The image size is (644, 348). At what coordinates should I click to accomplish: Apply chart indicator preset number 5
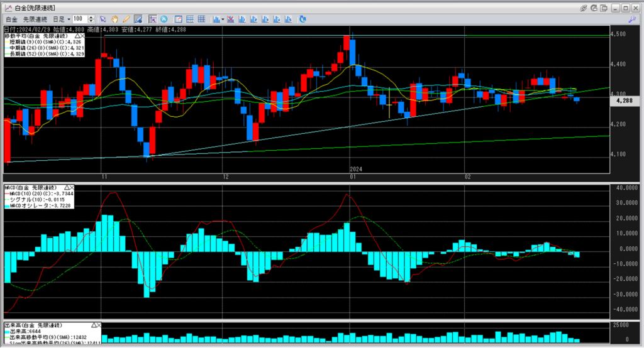288,19
